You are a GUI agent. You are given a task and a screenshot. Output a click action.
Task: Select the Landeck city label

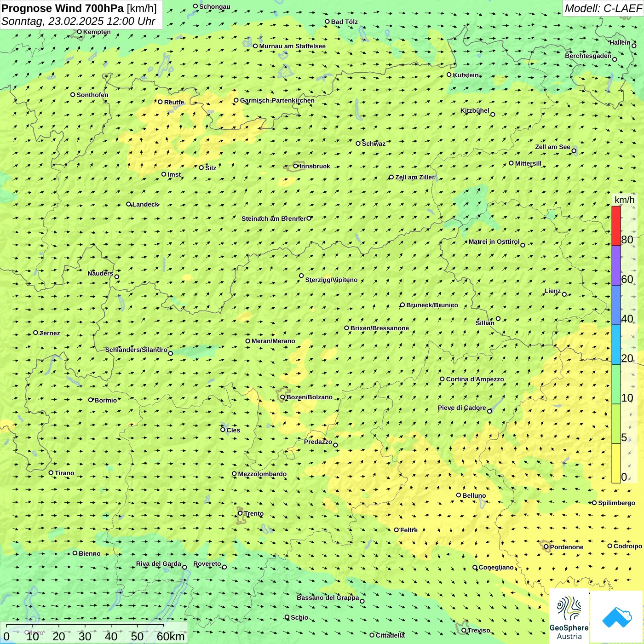145,205
